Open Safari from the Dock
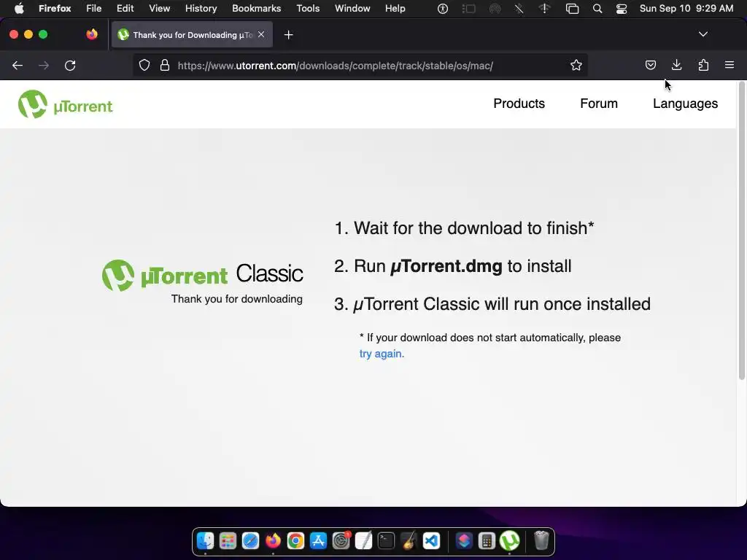This screenshot has height=560, width=747. click(250, 540)
